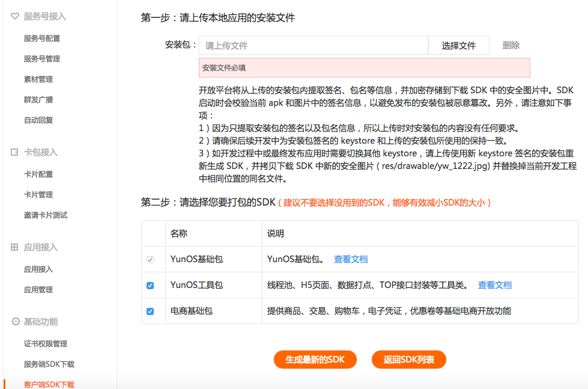Select 应用接入 sub-item in sidebar

[x=38, y=269]
